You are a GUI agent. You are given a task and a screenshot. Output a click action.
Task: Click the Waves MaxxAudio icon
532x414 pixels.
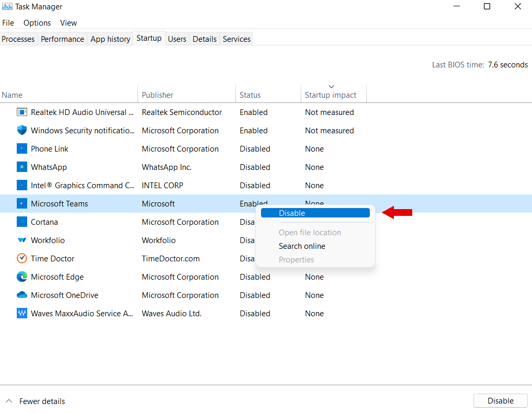[22, 313]
